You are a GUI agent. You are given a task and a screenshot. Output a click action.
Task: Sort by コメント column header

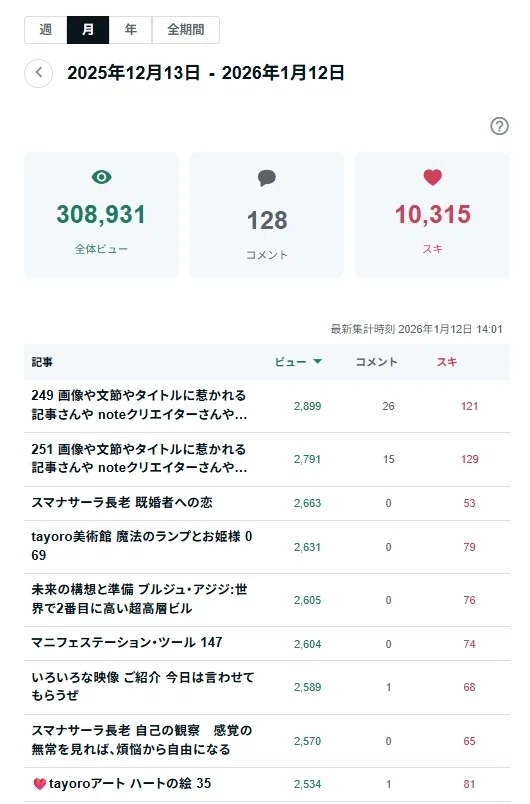pos(377,362)
